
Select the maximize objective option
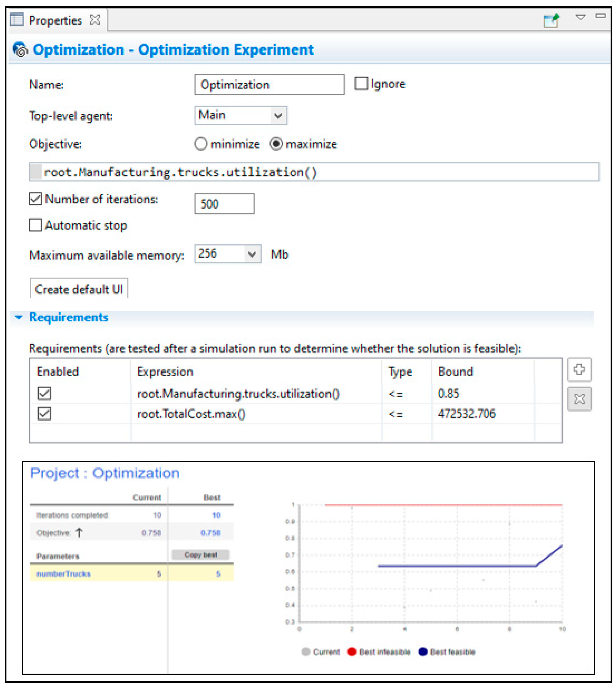pyautogui.click(x=276, y=144)
